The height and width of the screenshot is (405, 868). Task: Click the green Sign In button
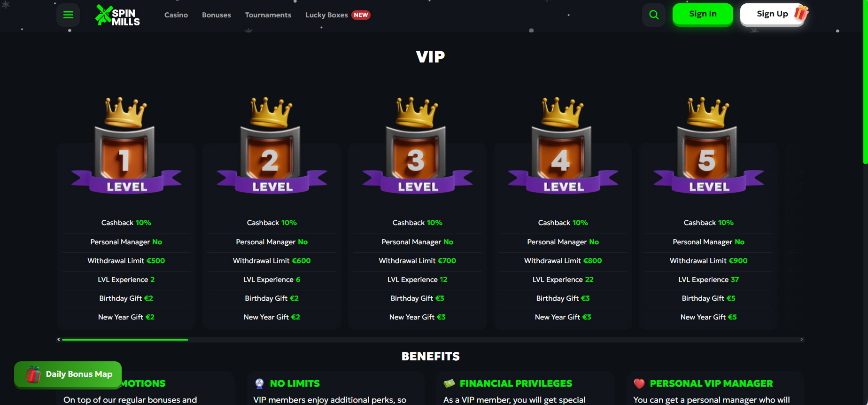pyautogui.click(x=703, y=14)
